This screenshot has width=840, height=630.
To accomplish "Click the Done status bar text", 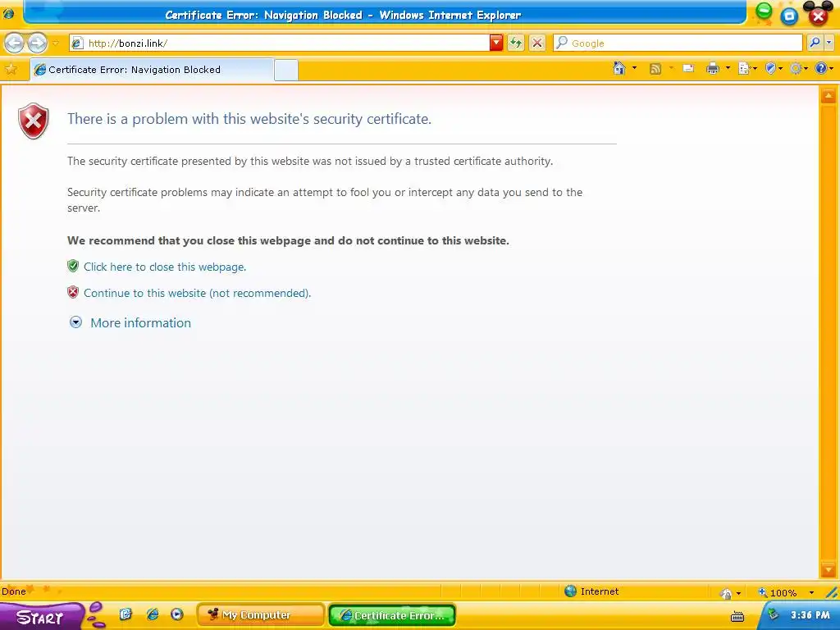I will click(x=13, y=591).
